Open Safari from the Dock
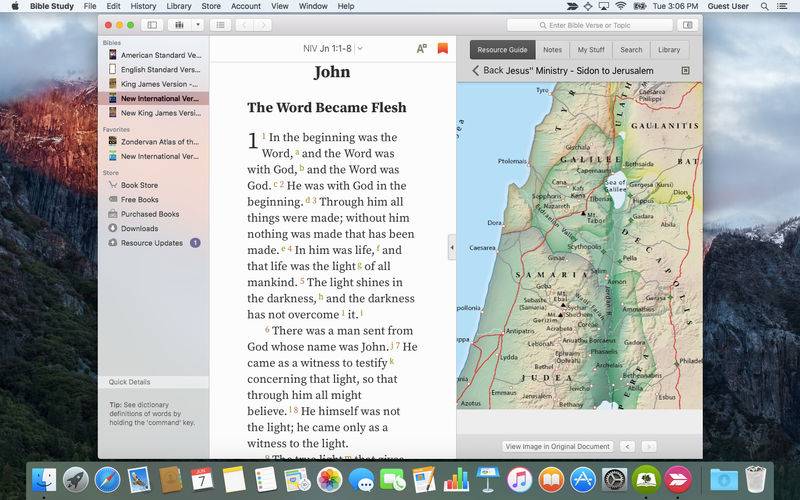Viewport: 800px width, 500px height. pos(108,480)
